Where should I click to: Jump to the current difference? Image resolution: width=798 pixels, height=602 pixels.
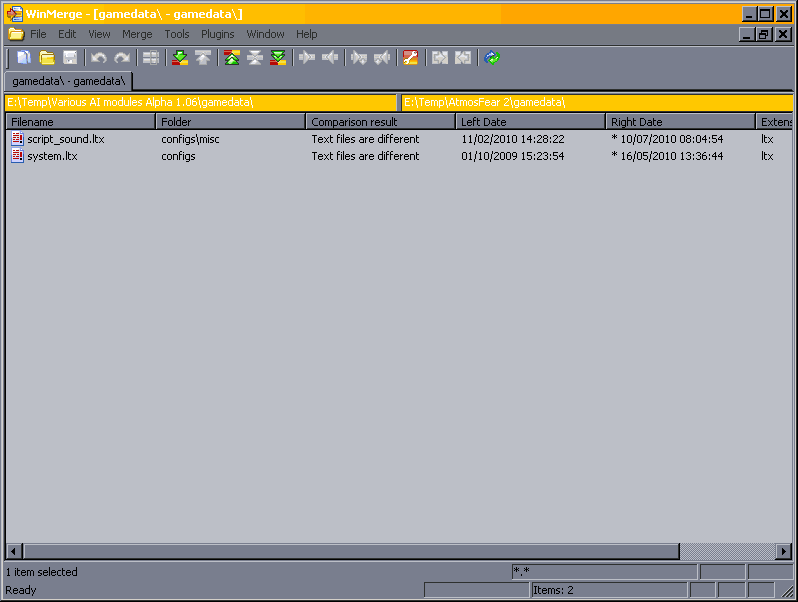[254, 58]
